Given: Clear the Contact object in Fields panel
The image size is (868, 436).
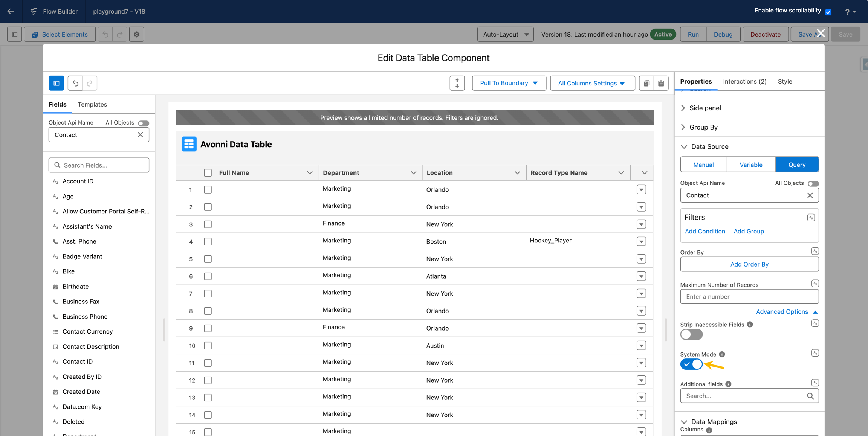Looking at the screenshot, I should click(x=140, y=135).
